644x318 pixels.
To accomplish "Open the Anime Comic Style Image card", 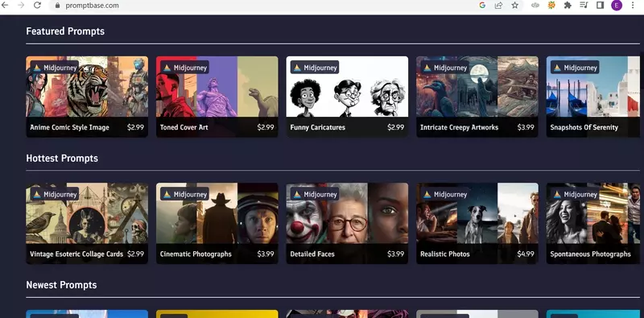I will pyautogui.click(x=87, y=97).
